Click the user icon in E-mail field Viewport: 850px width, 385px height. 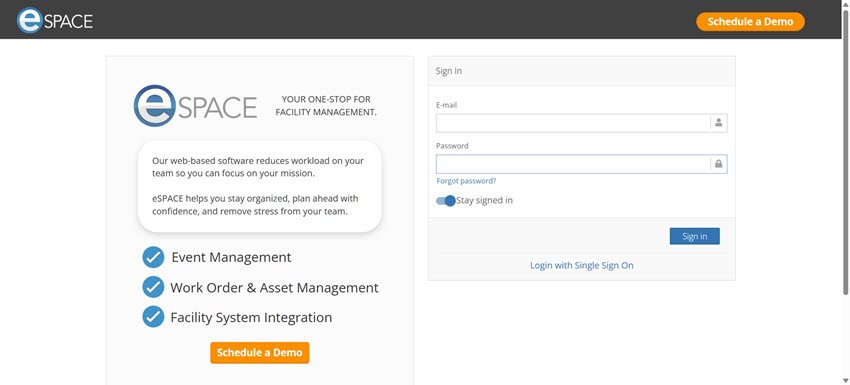(x=718, y=123)
